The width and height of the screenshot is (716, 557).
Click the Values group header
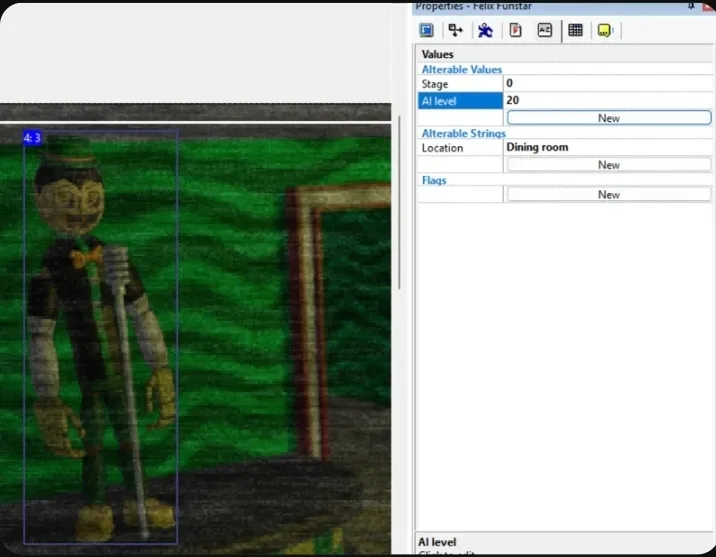pos(437,54)
